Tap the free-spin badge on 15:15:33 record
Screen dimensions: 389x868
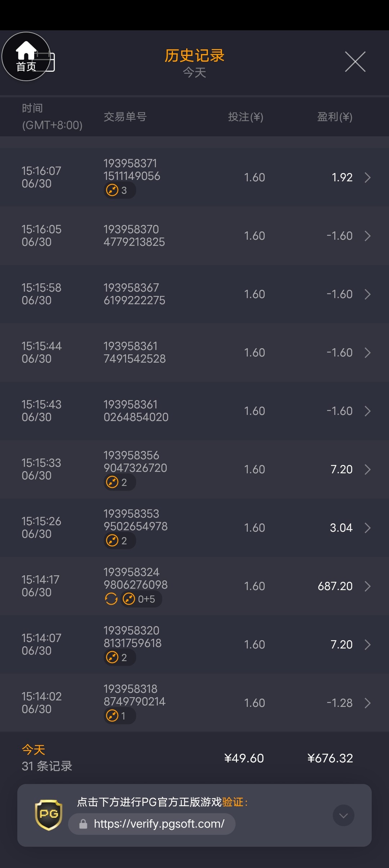pyautogui.click(x=119, y=482)
